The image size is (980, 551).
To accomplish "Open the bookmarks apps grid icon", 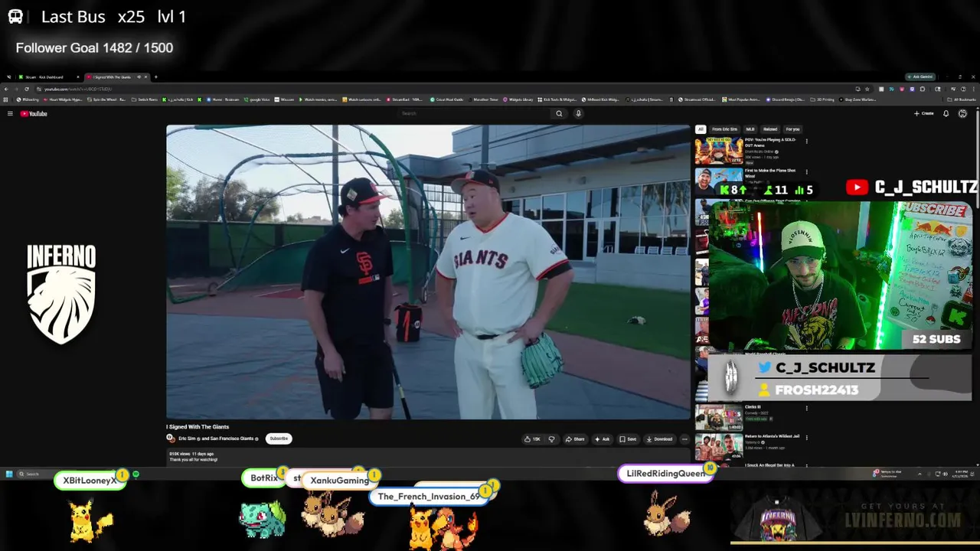I will tap(5, 99).
